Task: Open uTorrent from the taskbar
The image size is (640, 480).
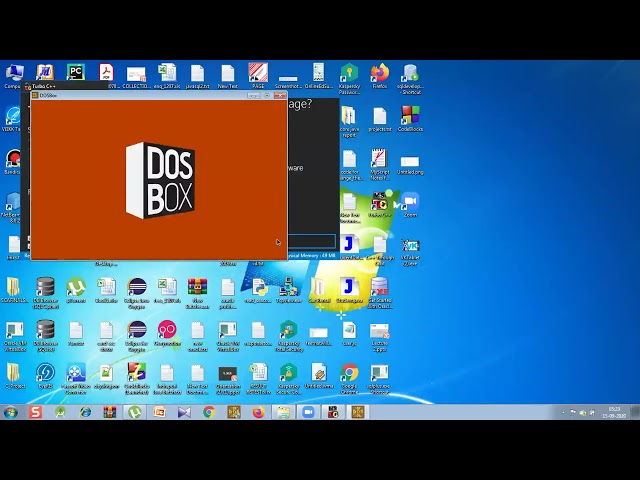Action: coord(135,412)
